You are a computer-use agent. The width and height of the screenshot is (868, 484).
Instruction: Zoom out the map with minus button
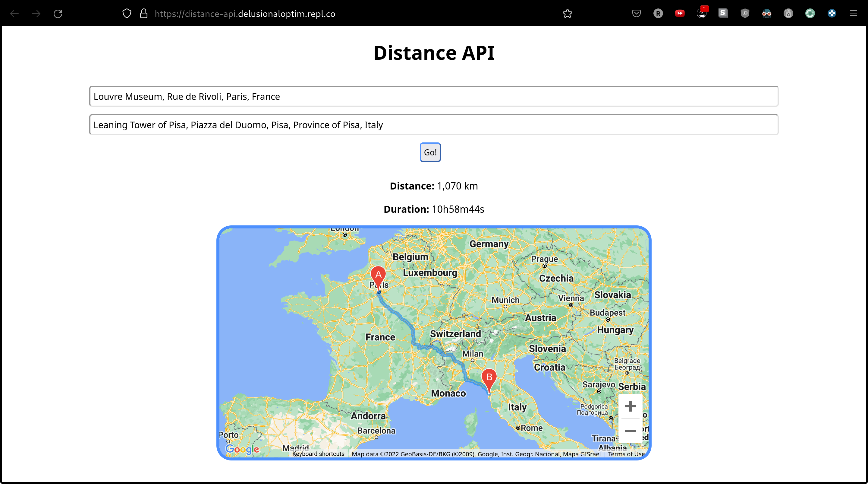coord(630,431)
